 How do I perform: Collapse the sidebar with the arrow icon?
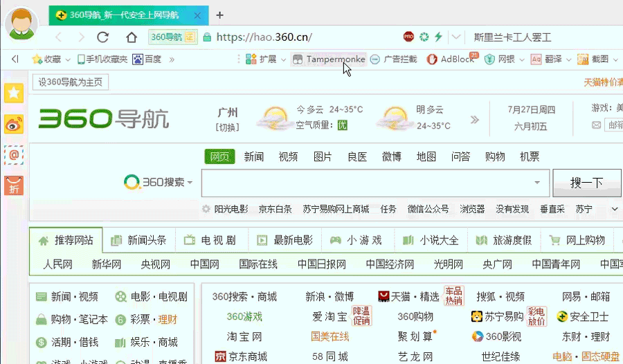click(x=15, y=60)
